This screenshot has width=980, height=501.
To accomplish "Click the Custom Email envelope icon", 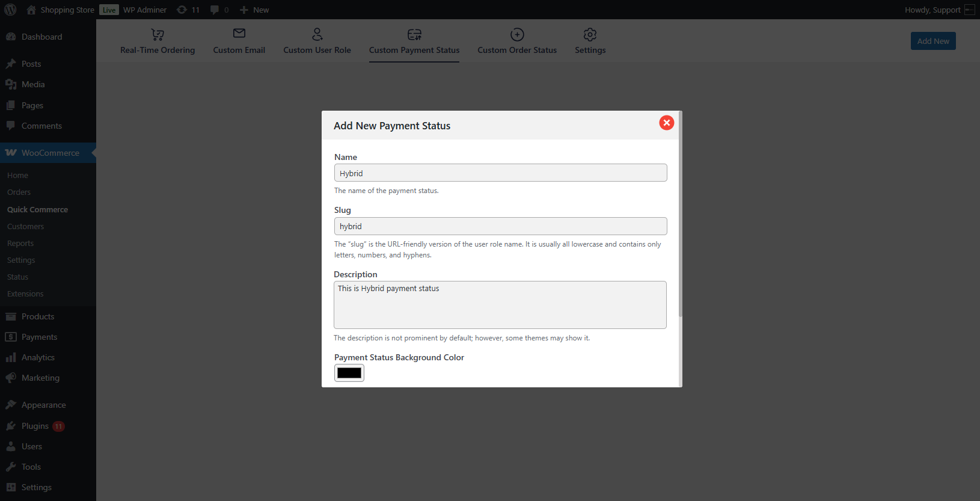I will [239, 34].
